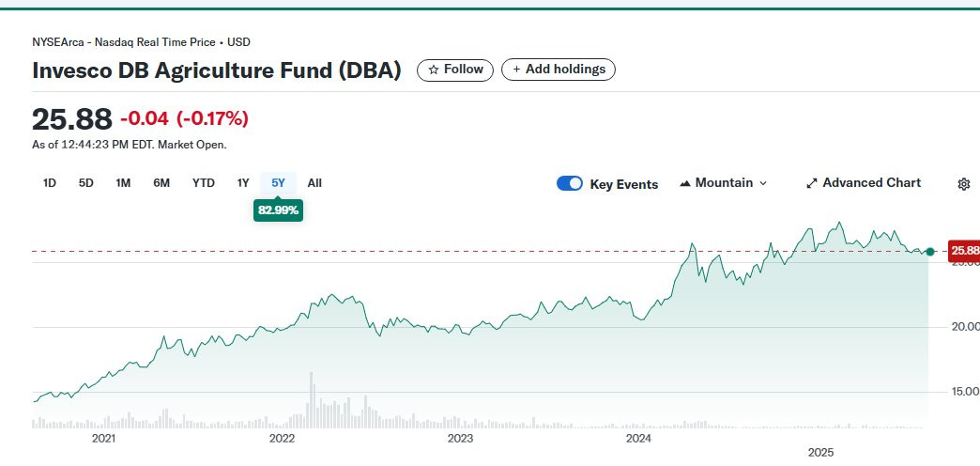The width and height of the screenshot is (980, 466).
Task: Select the 5Y time range tab
Action: (x=278, y=183)
